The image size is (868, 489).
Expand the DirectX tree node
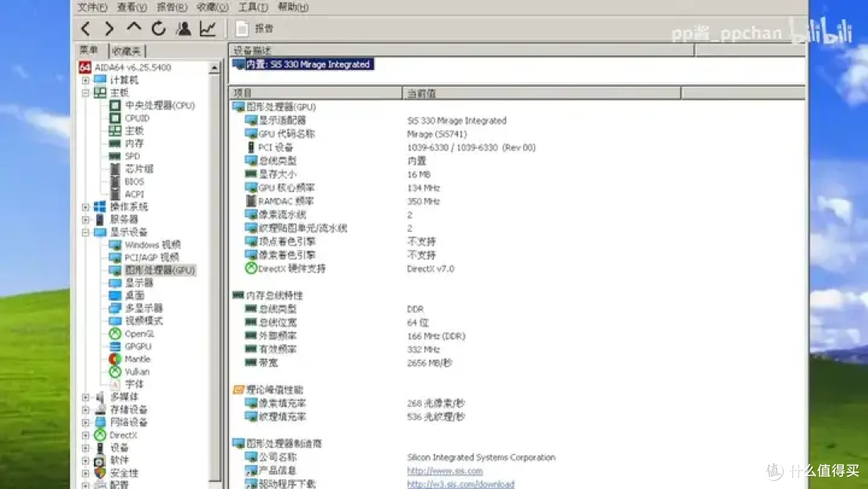pyautogui.click(x=86, y=435)
